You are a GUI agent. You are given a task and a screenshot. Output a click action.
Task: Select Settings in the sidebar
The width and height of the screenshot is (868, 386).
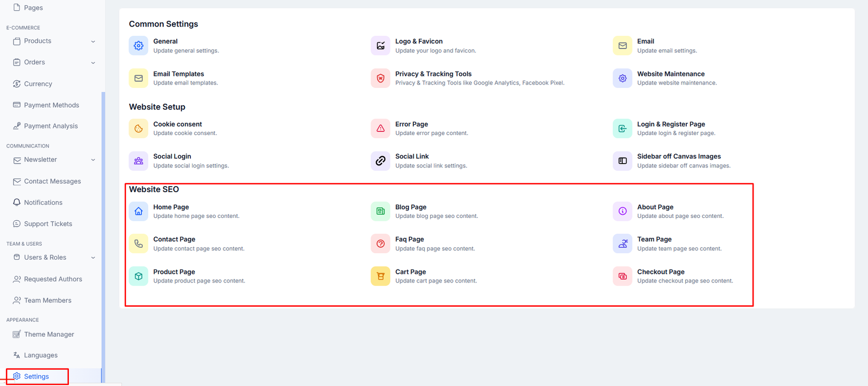point(37,376)
